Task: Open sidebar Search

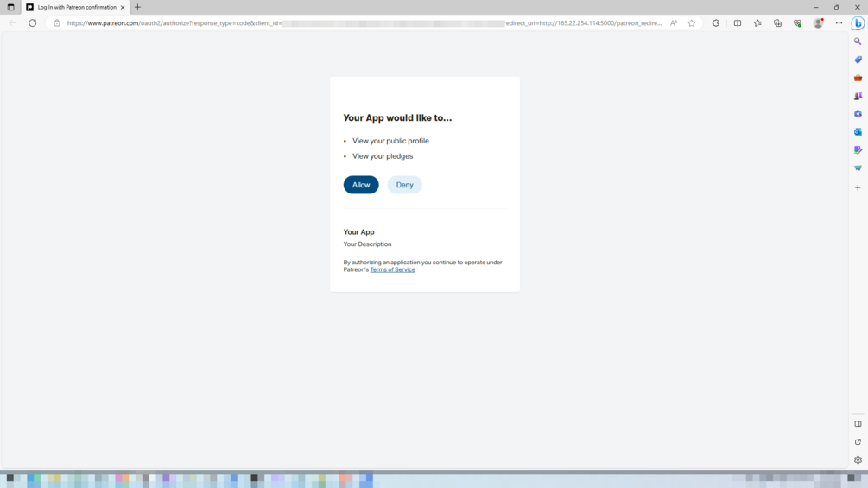Action: [858, 41]
